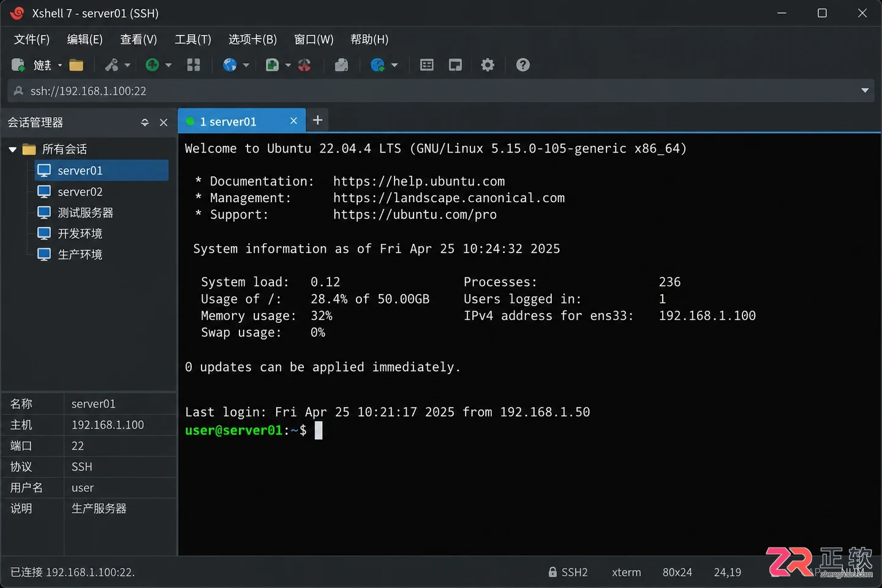Select the server02 session in tree
The height and width of the screenshot is (588, 882).
80,192
